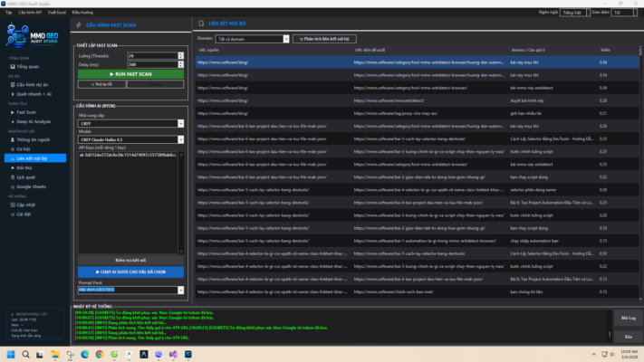Click the taskbar clock showing 10:09 AM
Image resolution: width=644 pixels, height=362 pixels.
629,354
